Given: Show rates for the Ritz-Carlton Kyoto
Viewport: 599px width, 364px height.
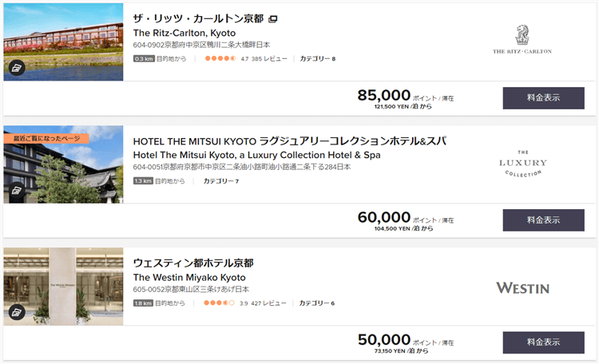Looking at the screenshot, I should tap(544, 97).
